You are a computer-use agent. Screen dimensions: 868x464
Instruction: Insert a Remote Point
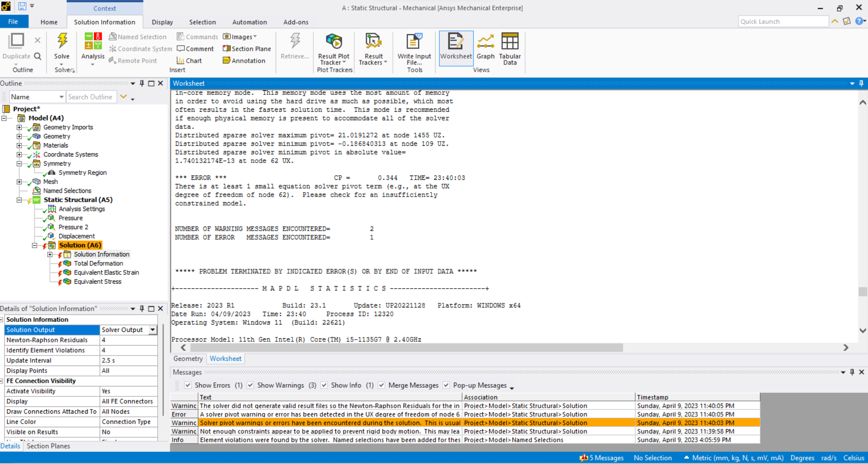click(x=133, y=60)
